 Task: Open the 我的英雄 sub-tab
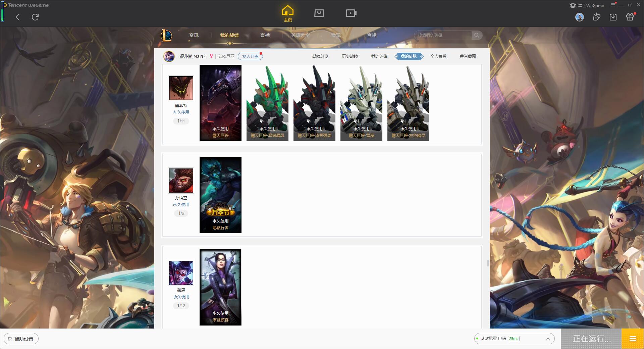[379, 56]
